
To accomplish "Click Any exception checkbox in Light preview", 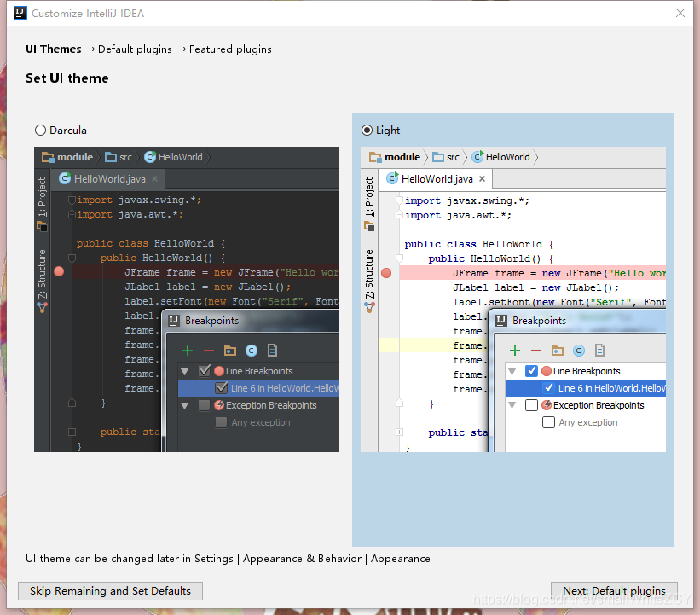I will 549,422.
